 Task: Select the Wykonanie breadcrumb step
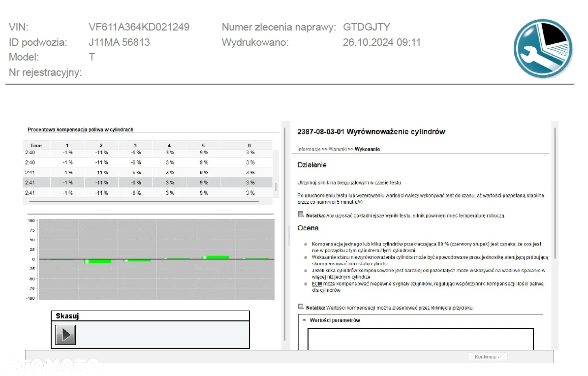pos(367,149)
